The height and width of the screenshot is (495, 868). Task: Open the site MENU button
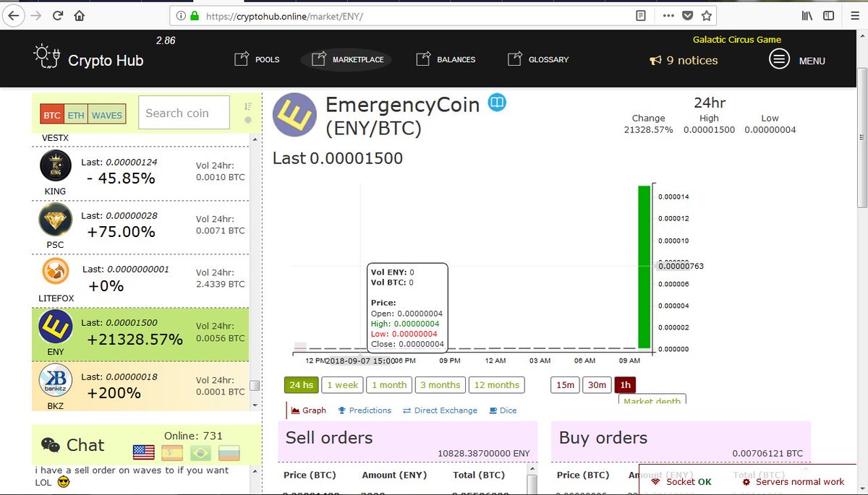(x=797, y=60)
